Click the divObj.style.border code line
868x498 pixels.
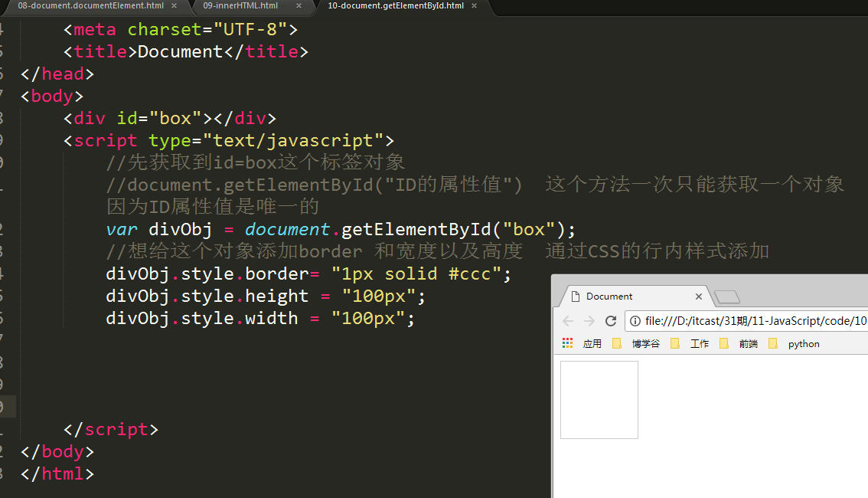tap(308, 274)
